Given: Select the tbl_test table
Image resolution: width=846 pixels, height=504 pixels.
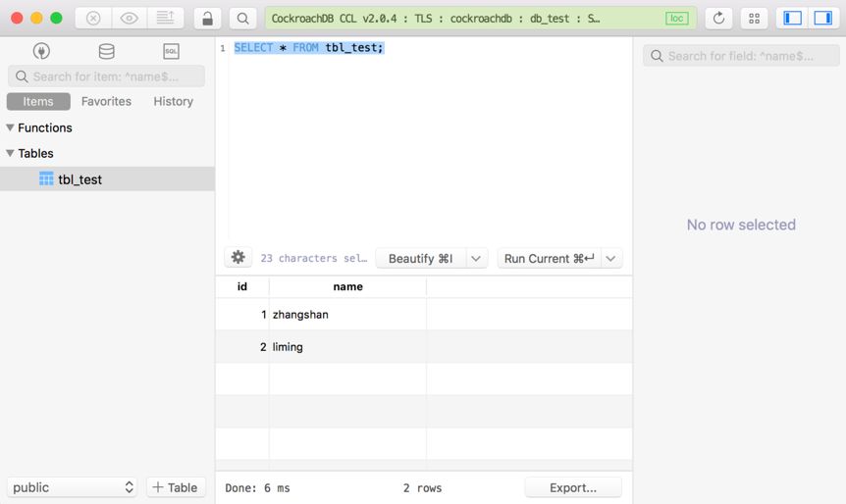Looking at the screenshot, I should (x=107, y=179).
